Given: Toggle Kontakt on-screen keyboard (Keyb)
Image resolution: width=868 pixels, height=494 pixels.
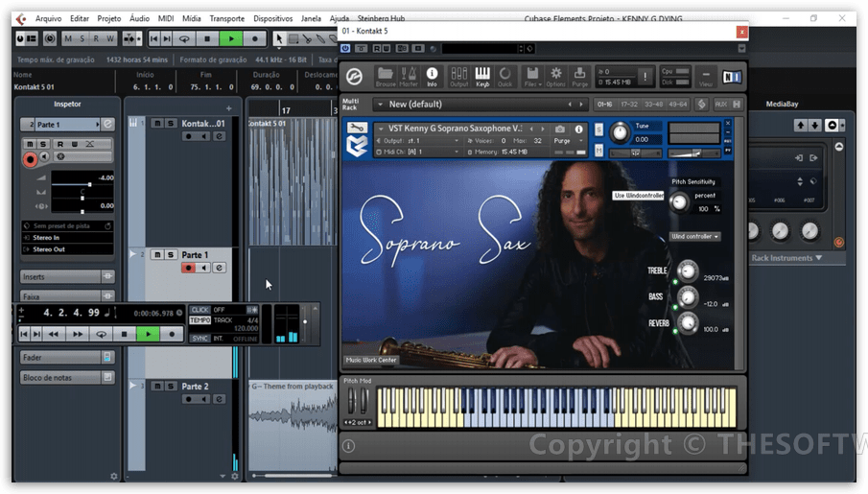Looking at the screenshot, I should coord(482,77).
